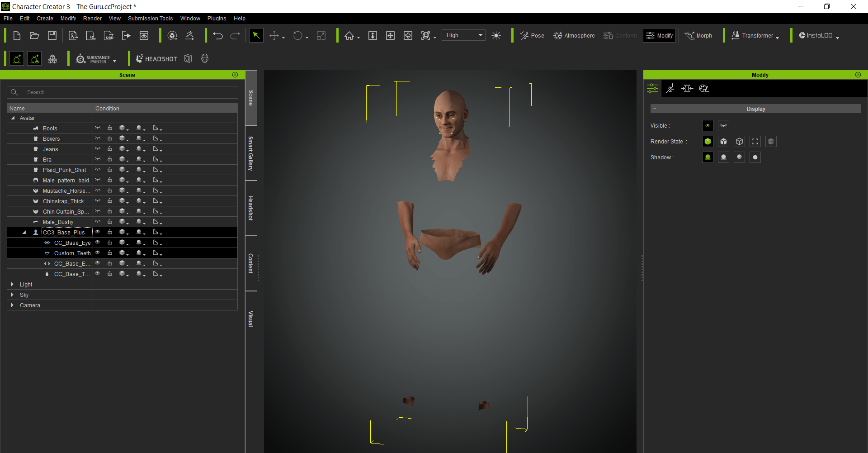Expand the Camera tree node

tap(12, 305)
